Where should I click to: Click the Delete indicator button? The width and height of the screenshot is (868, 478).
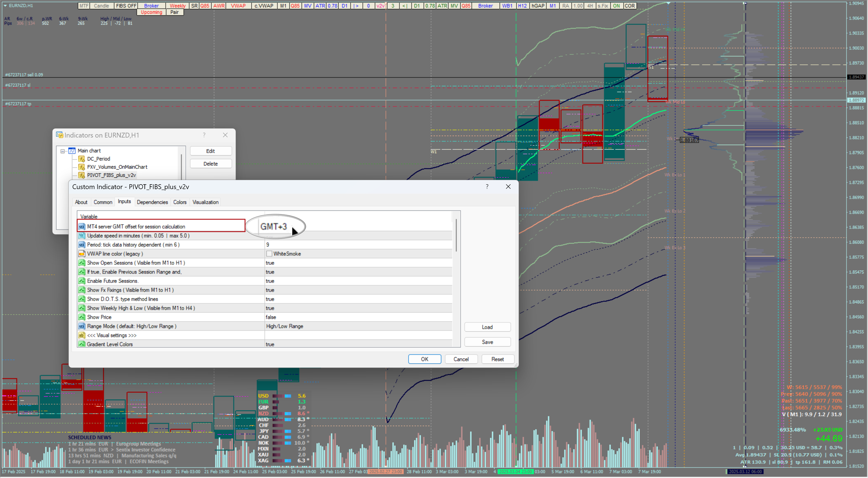coord(211,164)
